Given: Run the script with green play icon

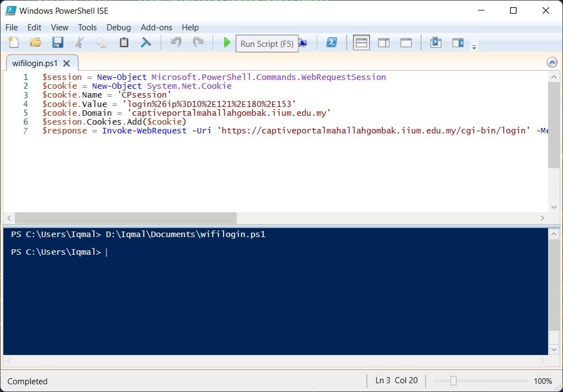Looking at the screenshot, I should [x=226, y=42].
